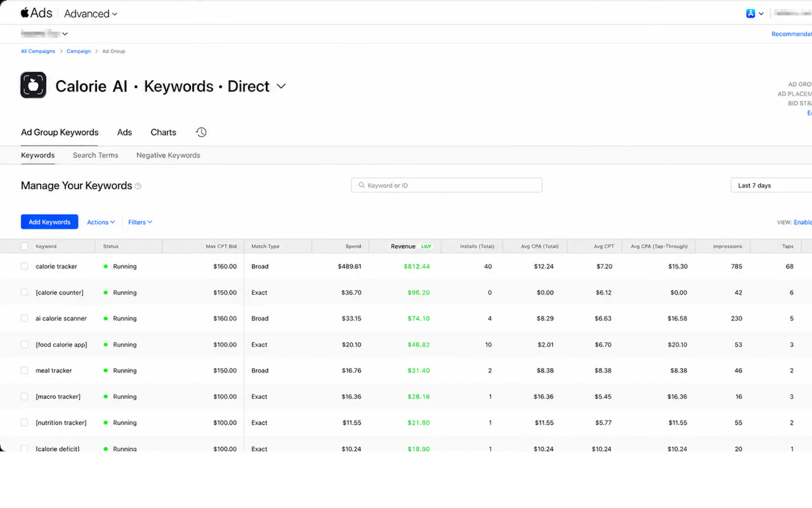The height and width of the screenshot is (508, 812).
Task: Sort by the Status column header
Action: point(111,246)
